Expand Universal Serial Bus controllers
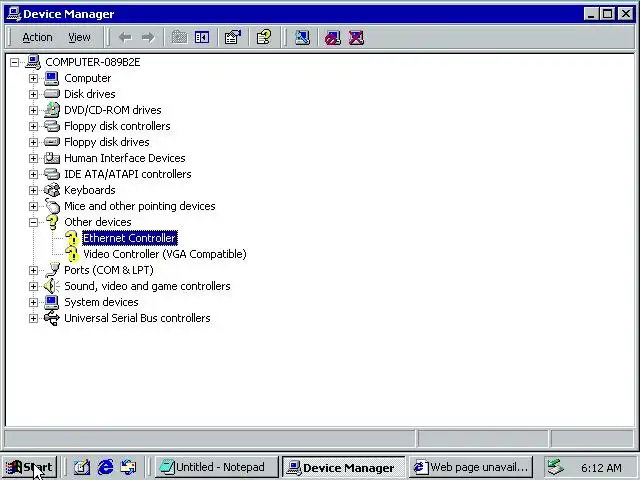Screen dimensions: 640x480 pyautogui.click(x=33, y=318)
